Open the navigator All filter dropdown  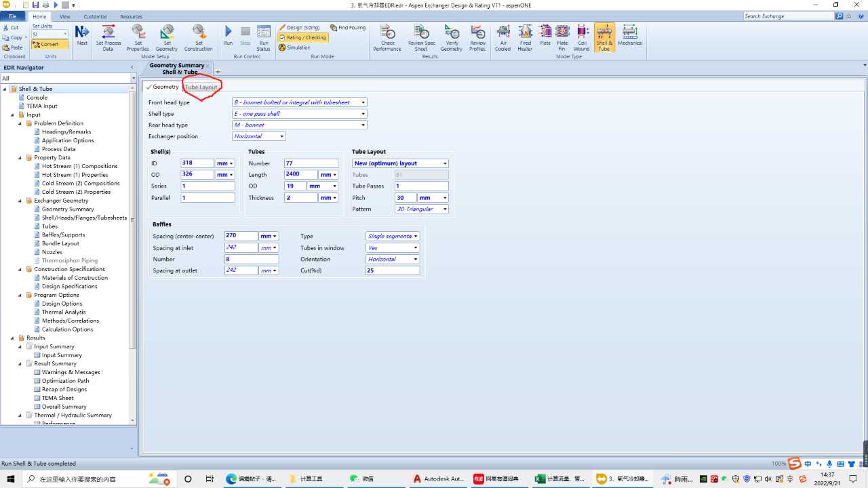[x=133, y=79]
